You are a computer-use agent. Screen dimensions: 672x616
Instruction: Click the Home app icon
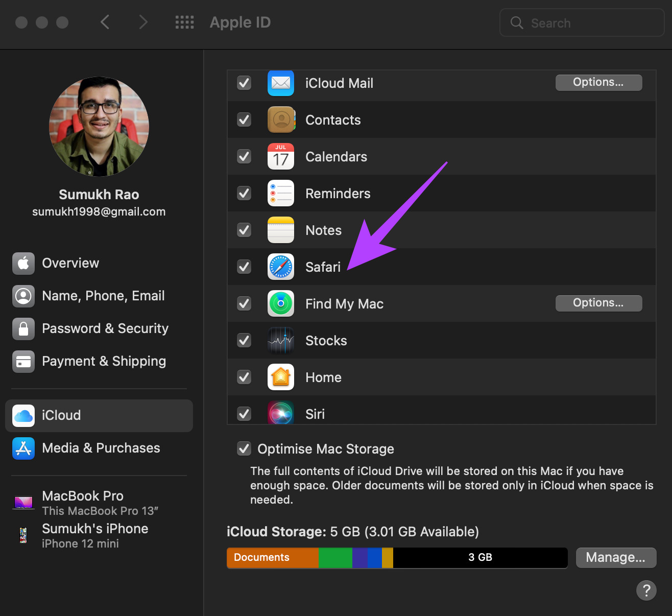pyautogui.click(x=281, y=377)
